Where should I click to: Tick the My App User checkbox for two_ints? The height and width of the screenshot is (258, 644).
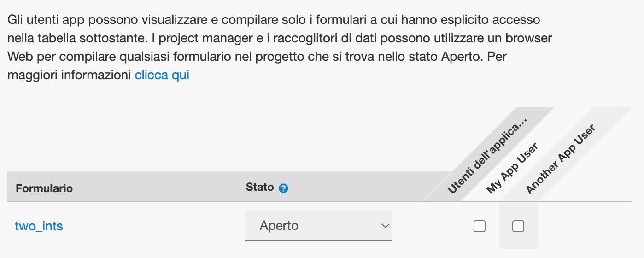(x=480, y=226)
